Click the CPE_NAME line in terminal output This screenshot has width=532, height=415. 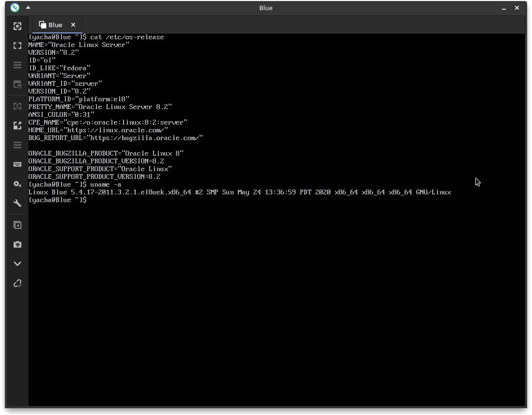[108, 122]
